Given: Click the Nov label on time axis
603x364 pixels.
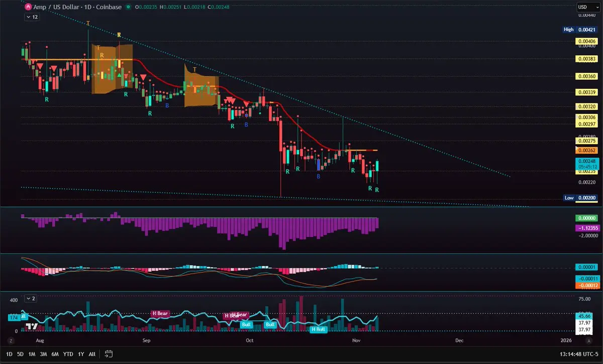Looking at the screenshot, I should [357, 340].
